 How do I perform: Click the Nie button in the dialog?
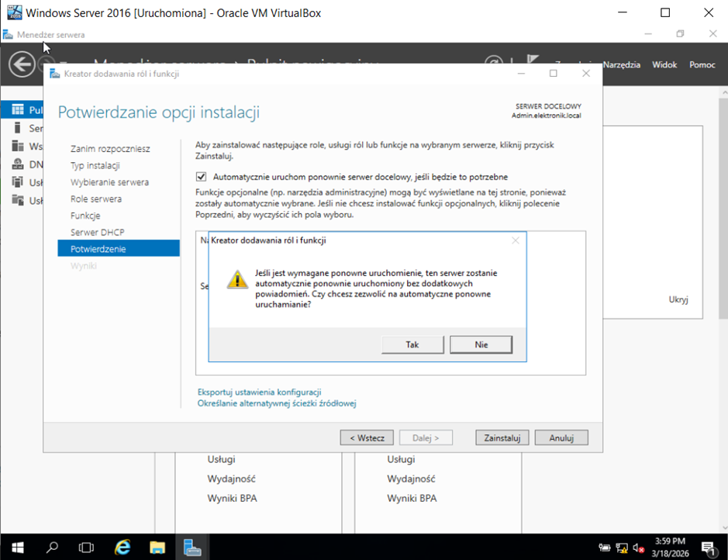(x=481, y=344)
